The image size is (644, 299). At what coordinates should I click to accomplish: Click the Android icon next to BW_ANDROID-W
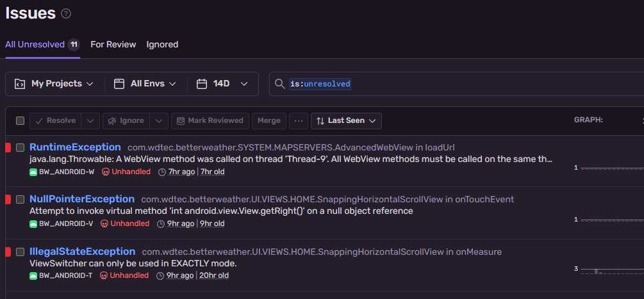point(33,172)
